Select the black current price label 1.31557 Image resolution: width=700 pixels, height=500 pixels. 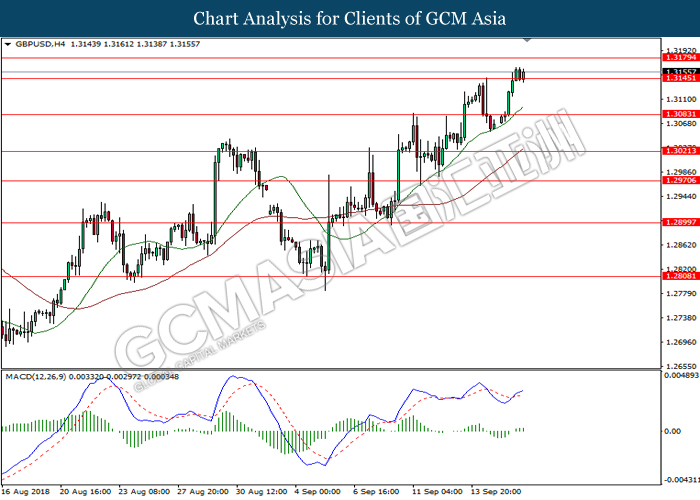pos(680,71)
